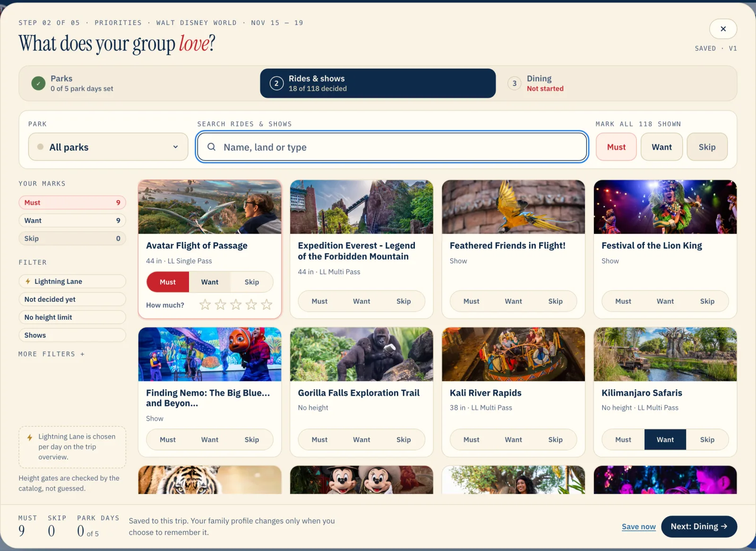Focus the Name, land or type search box
756x551 pixels.
[392, 147]
